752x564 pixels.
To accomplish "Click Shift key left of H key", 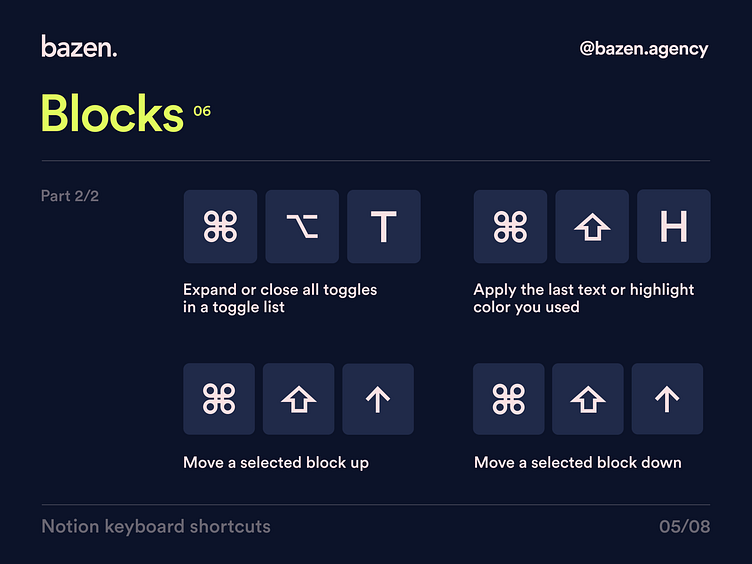I will click(x=592, y=227).
